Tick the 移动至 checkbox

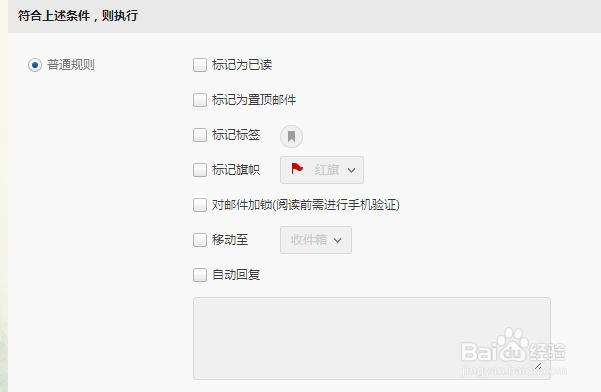200,240
